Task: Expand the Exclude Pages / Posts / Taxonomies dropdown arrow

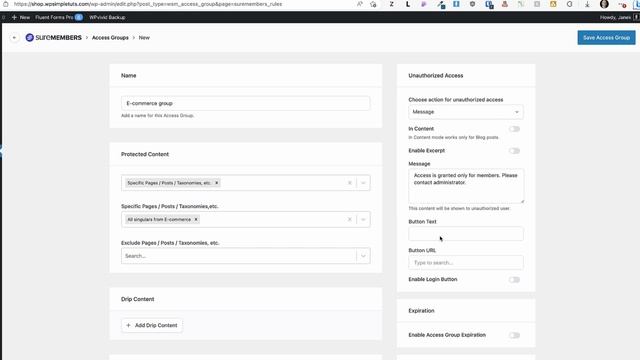Action: 363,256
